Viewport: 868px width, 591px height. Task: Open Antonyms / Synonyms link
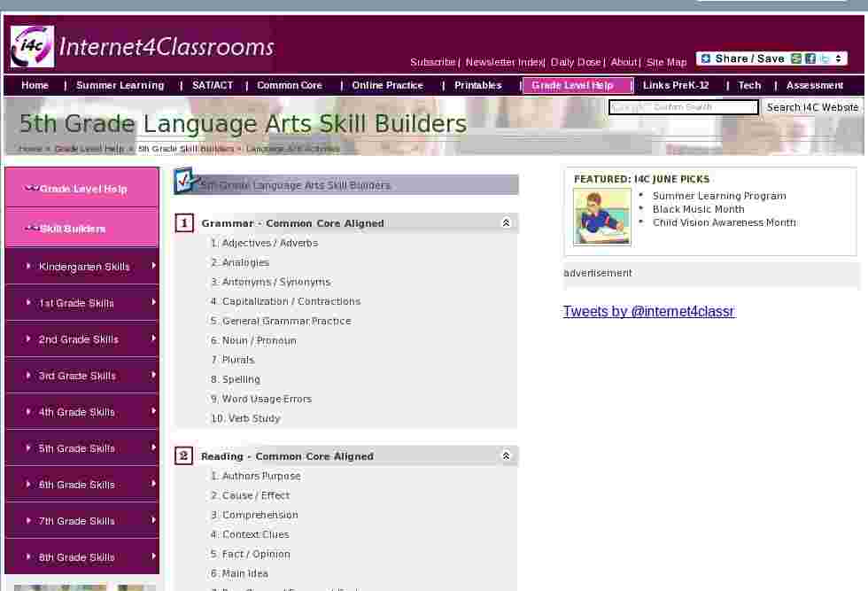(275, 282)
